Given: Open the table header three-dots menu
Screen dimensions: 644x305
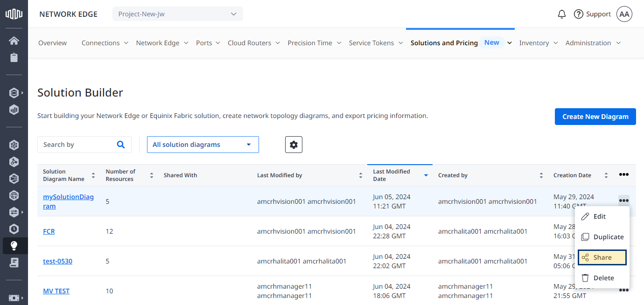Looking at the screenshot, I should (624, 175).
